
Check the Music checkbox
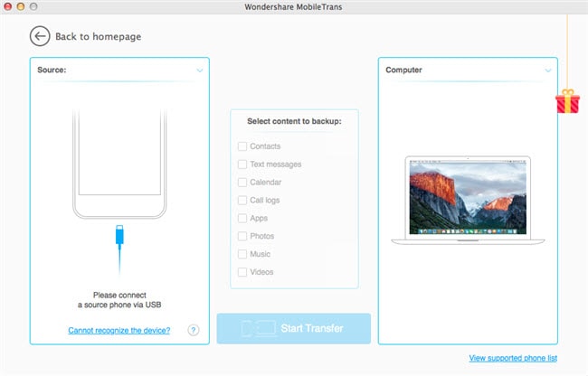242,254
